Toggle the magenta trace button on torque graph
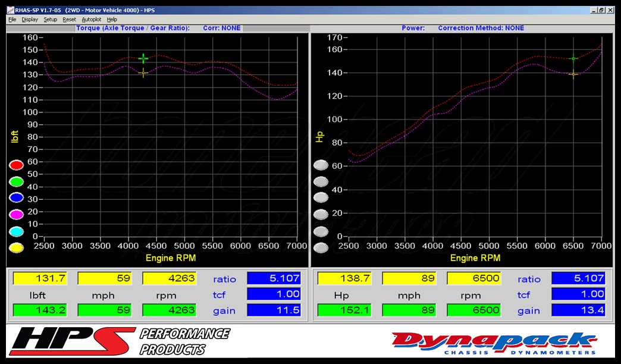The height and width of the screenshot is (364, 621). point(16,214)
